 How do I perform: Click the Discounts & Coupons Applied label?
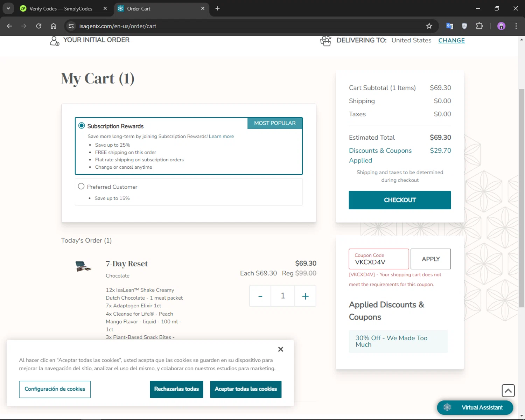[380, 155]
